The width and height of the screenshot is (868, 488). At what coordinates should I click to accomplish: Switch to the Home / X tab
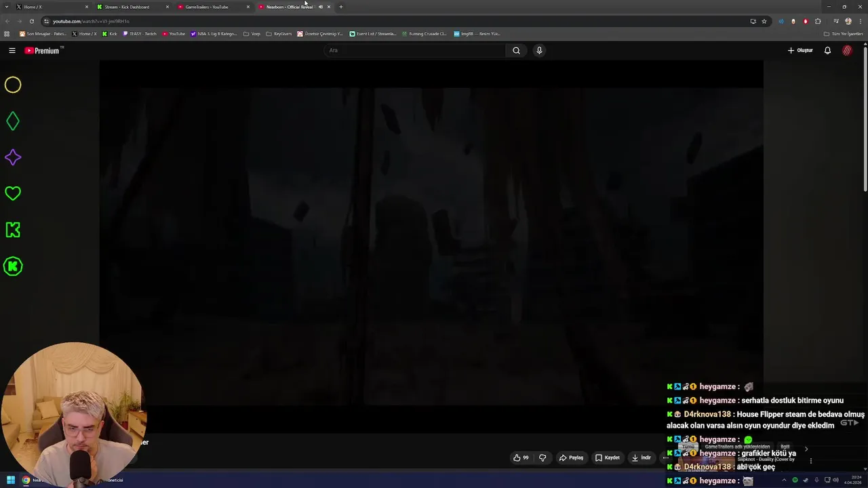point(51,7)
